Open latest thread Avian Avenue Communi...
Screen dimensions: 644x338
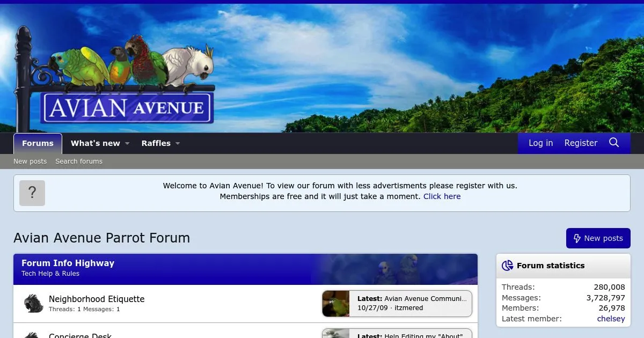(426, 299)
